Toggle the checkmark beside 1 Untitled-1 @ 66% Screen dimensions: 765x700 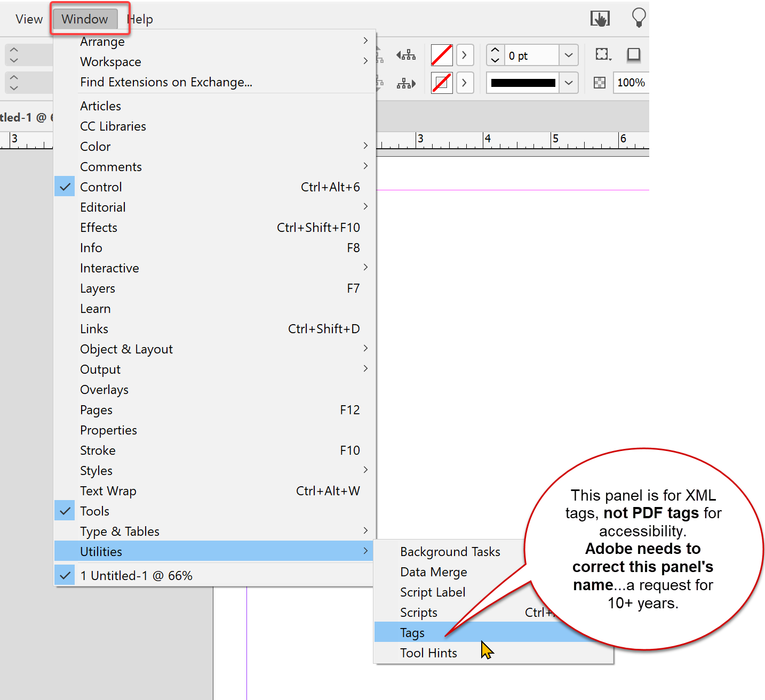(x=65, y=575)
